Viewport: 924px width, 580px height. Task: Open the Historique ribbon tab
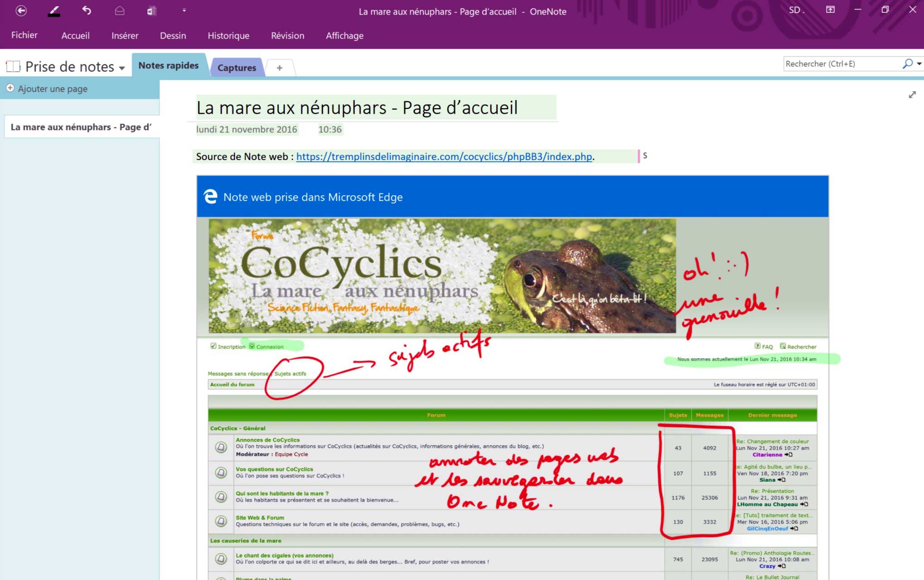pyautogui.click(x=228, y=36)
